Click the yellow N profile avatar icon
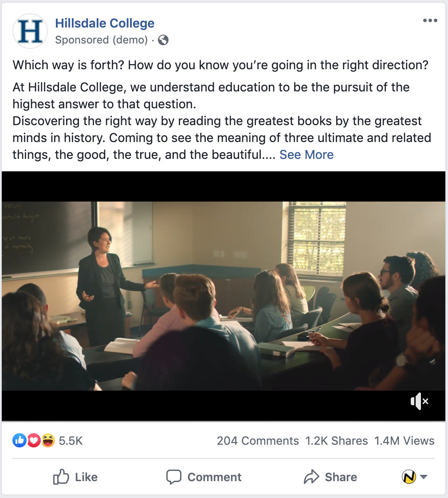Image resolution: width=448 pixels, height=498 pixels. pos(409,477)
